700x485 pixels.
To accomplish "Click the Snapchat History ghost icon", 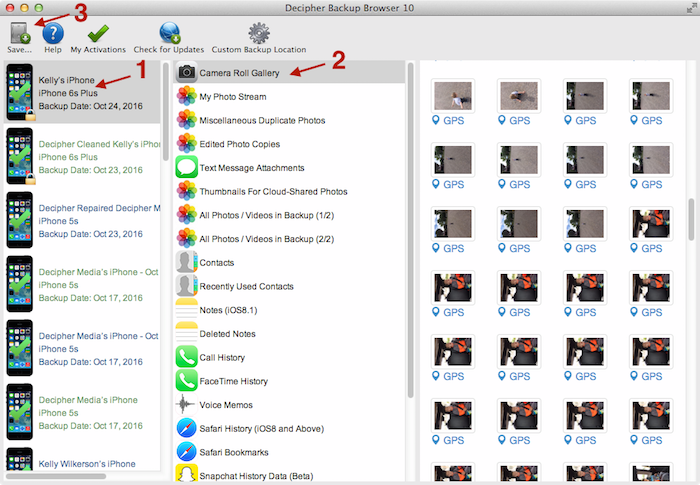I will [187, 474].
